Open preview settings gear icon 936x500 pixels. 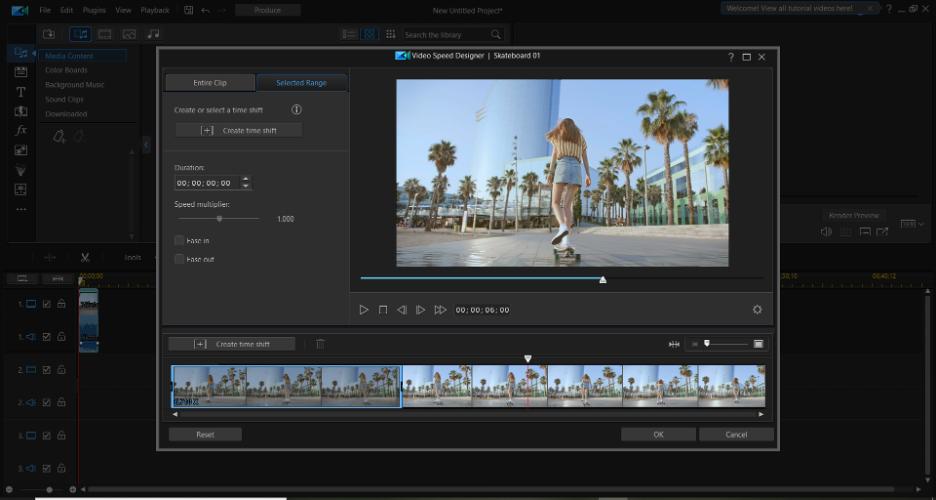757,310
